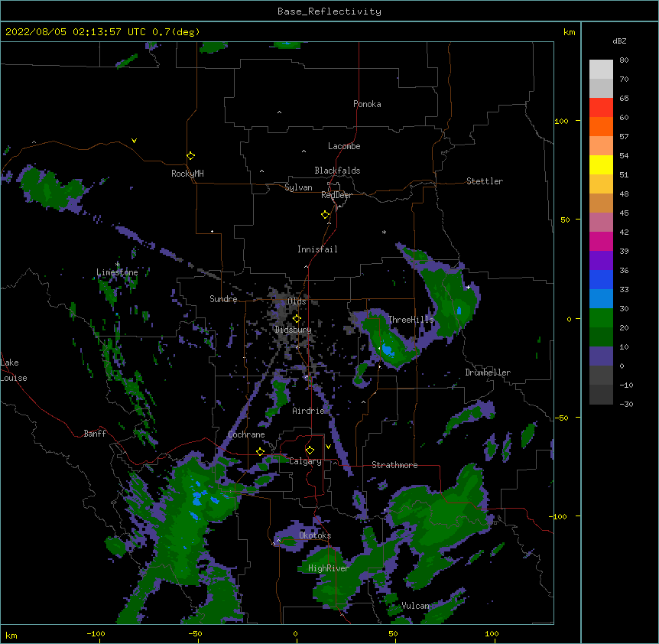Click the Sundre town label
This screenshot has width=659, height=644.
tap(223, 299)
